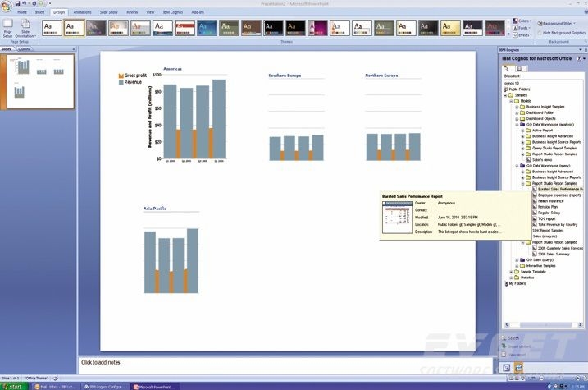Open the Review ribbon tab
Viewport: 588px width, 390px height.
[132, 12]
